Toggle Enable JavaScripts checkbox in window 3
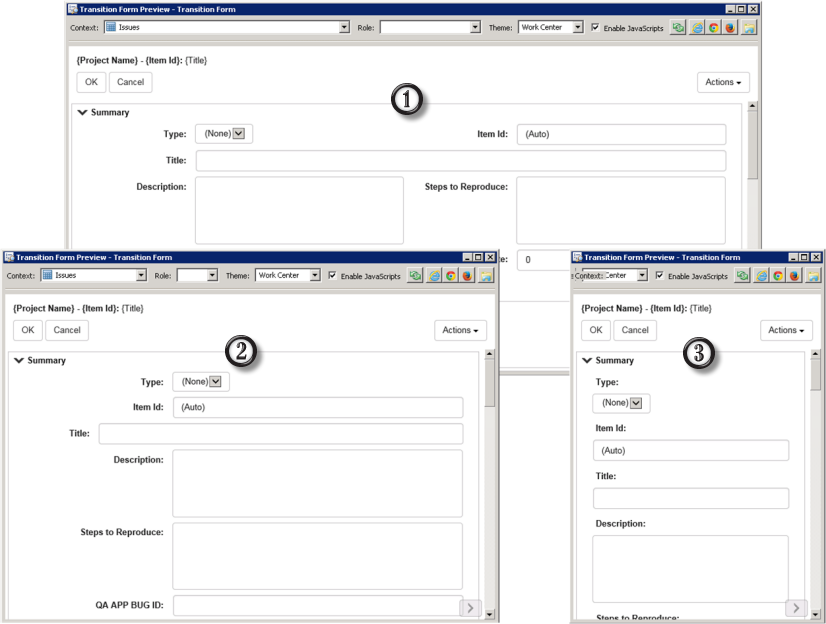 (660, 275)
